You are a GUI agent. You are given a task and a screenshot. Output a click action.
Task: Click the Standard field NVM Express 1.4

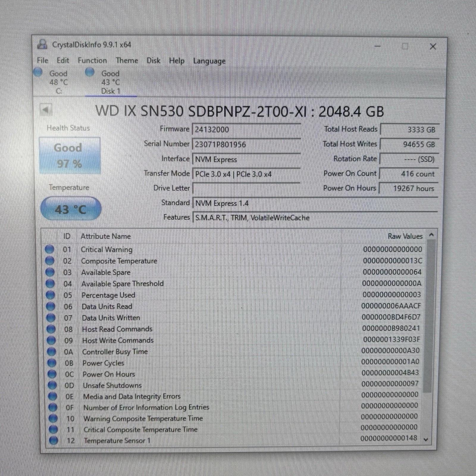(x=315, y=203)
